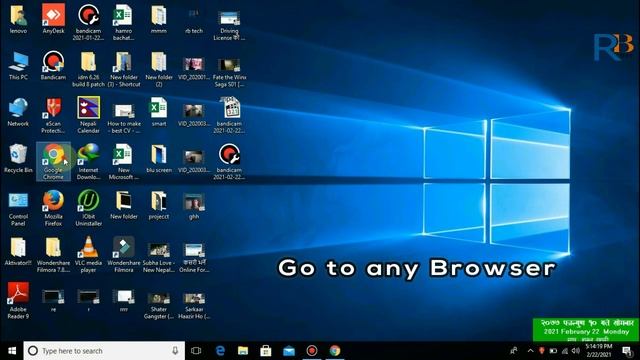The image size is (640, 360).
Task: Select the Bandicam application shortcut
Action: click(x=53, y=66)
